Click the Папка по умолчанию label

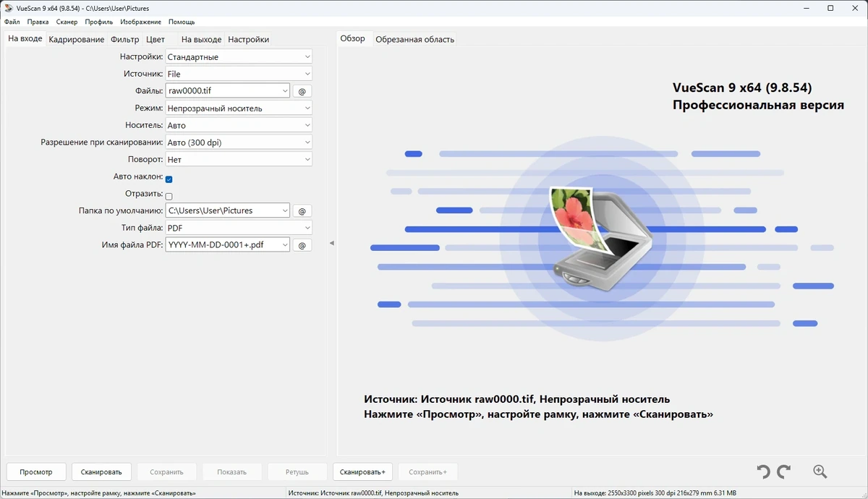[121, 210]
